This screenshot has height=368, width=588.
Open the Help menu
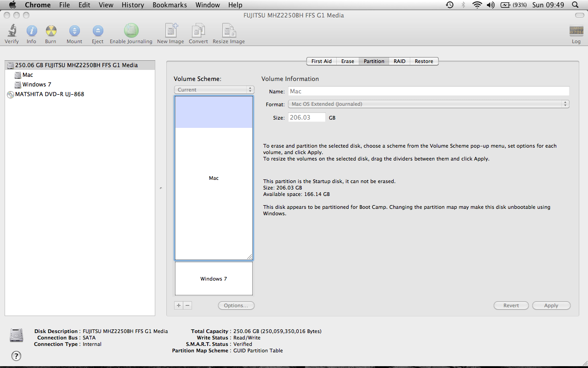point(235,5)
